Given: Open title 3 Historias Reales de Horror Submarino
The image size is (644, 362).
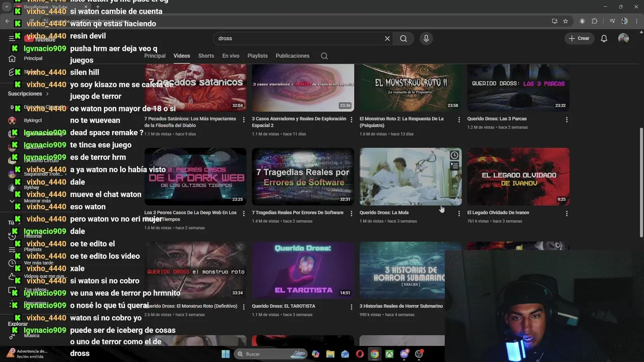Looking at the screenshot, I should 401,306.
